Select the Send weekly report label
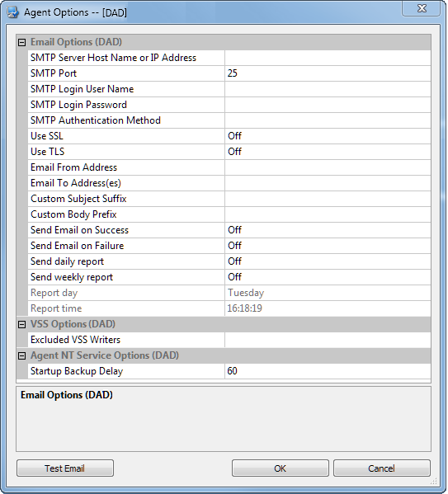The image size is (448, 494). 72,277
